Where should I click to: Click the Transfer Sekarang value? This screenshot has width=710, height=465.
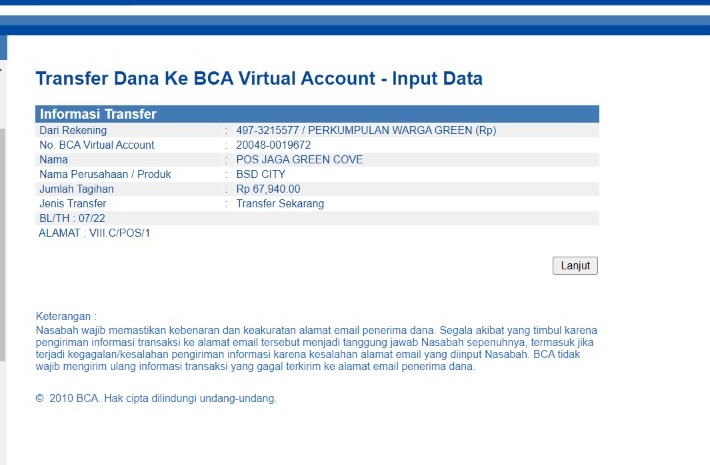click(280, 203)
